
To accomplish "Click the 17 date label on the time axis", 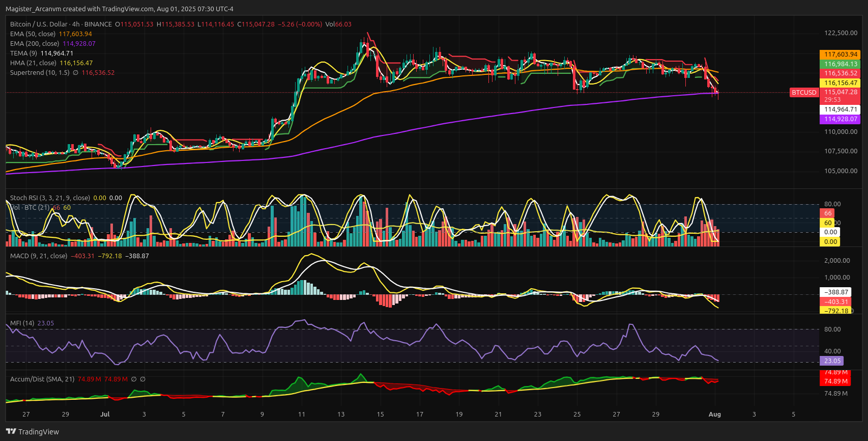I will (x=420, y=414).
